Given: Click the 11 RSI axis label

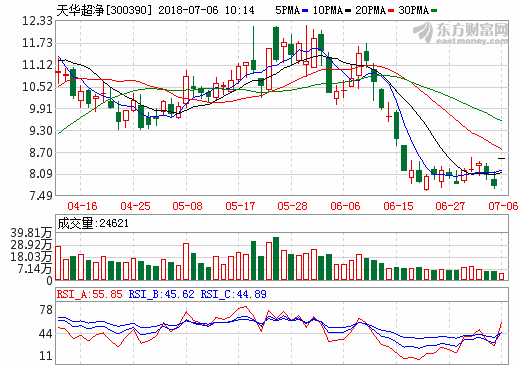Looking at the screenshot, I should pos(46,356).
